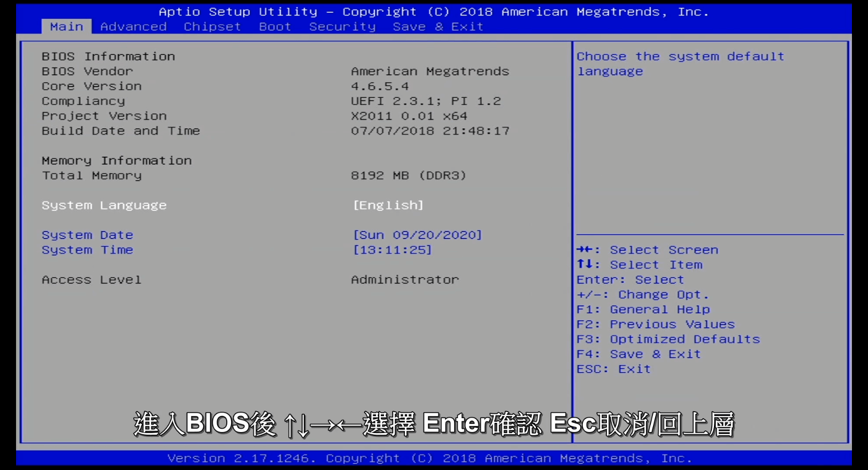This screenshot has height=470, width=868.
Task: Go to the Boot tab
Action: pyautogui.click(x=275, y=27)
